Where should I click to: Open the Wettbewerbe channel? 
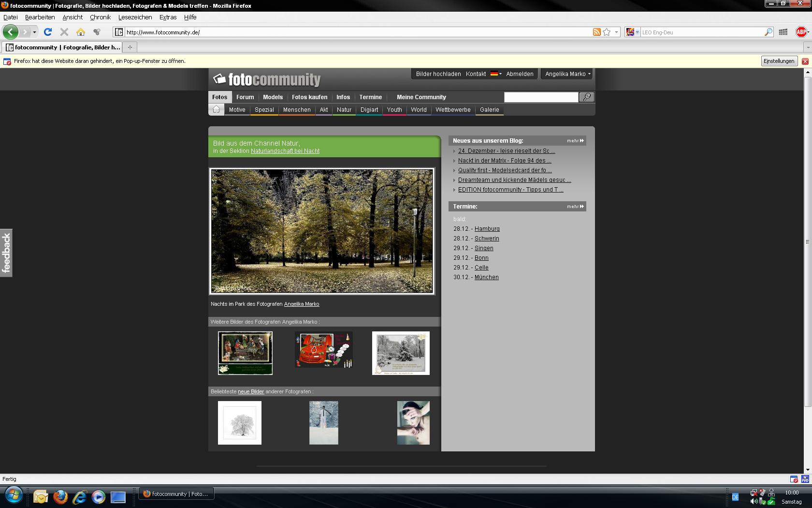[x=453, y=110]
